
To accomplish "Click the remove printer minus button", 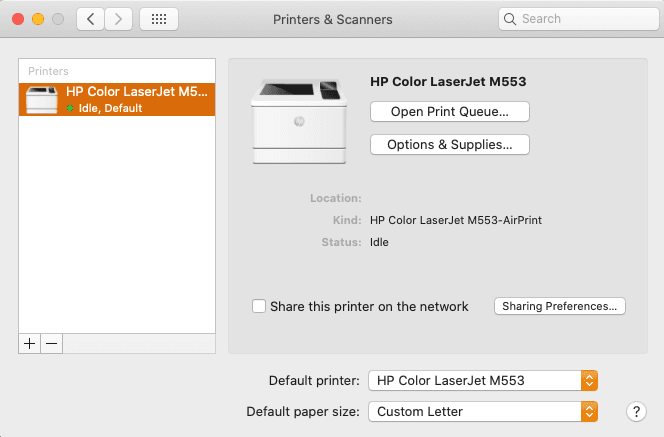I will click(52, 343).
